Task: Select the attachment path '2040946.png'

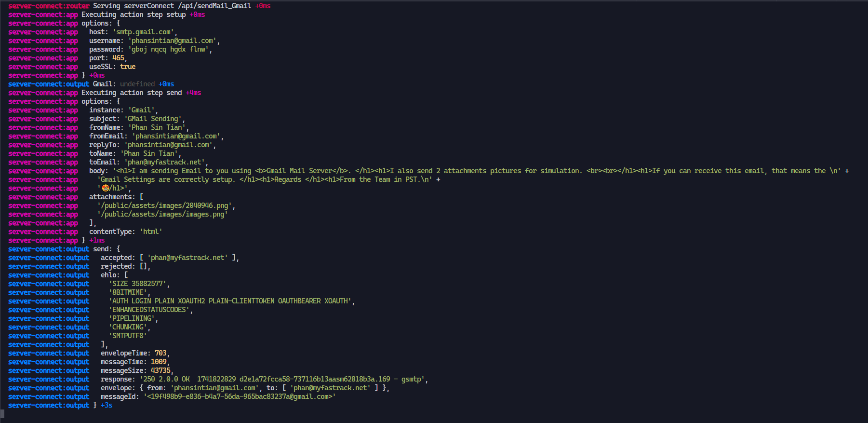Action: [165, 205]
